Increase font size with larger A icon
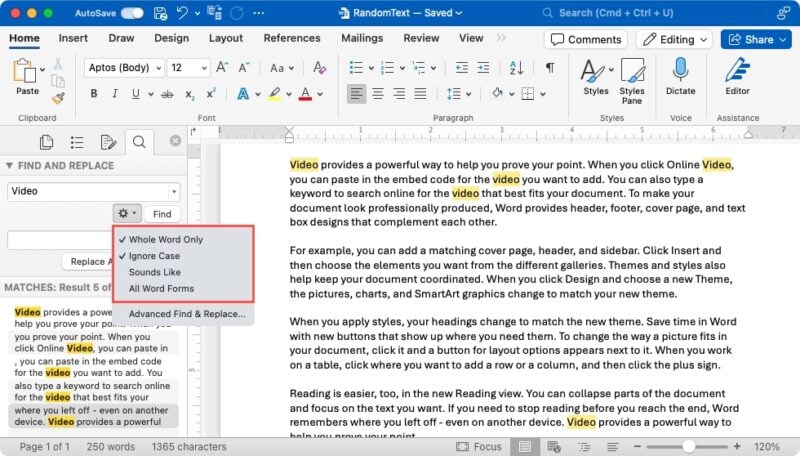The width and height of the screenshot is (800, 456). coord(222,67)
